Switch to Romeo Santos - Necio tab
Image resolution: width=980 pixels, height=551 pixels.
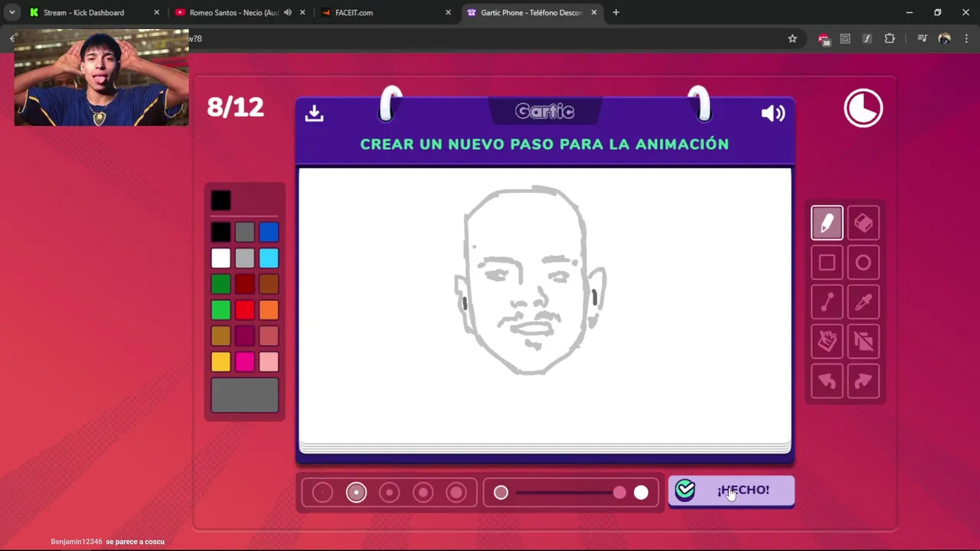[x=239, y=12]
